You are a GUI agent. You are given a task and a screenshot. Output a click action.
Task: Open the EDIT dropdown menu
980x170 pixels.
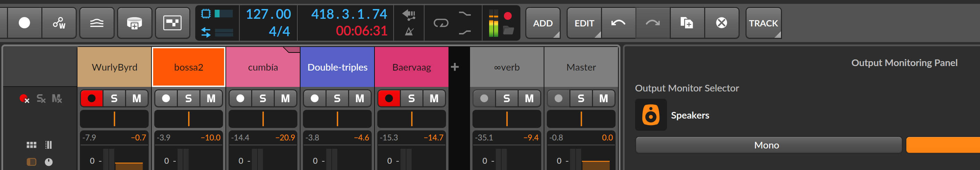click(584, 23)
